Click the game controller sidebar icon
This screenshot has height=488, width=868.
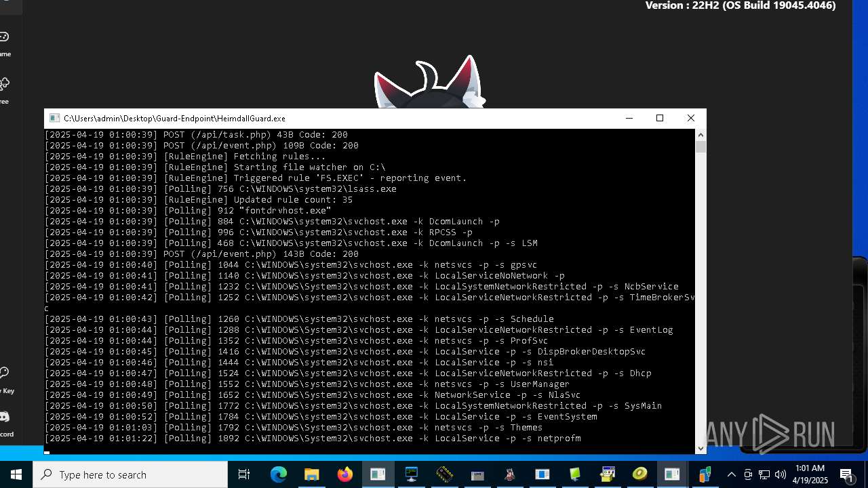[x=3, y=37]
